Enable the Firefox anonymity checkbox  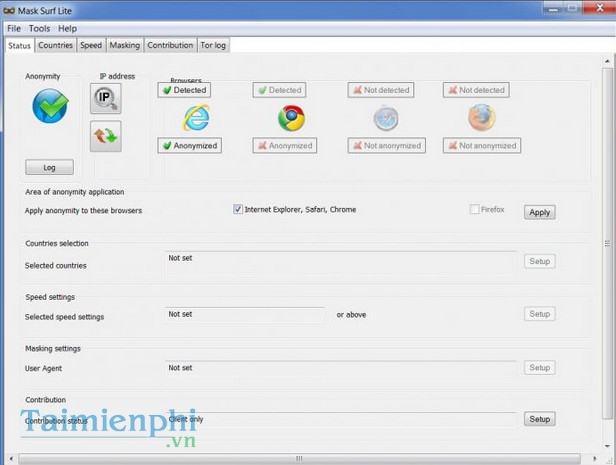tap(475, 210)
